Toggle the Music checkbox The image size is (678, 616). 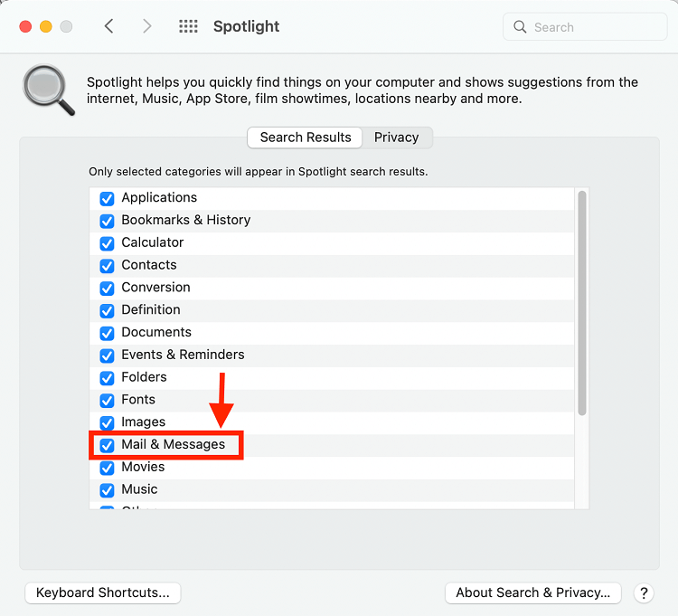tap(107, 490)
